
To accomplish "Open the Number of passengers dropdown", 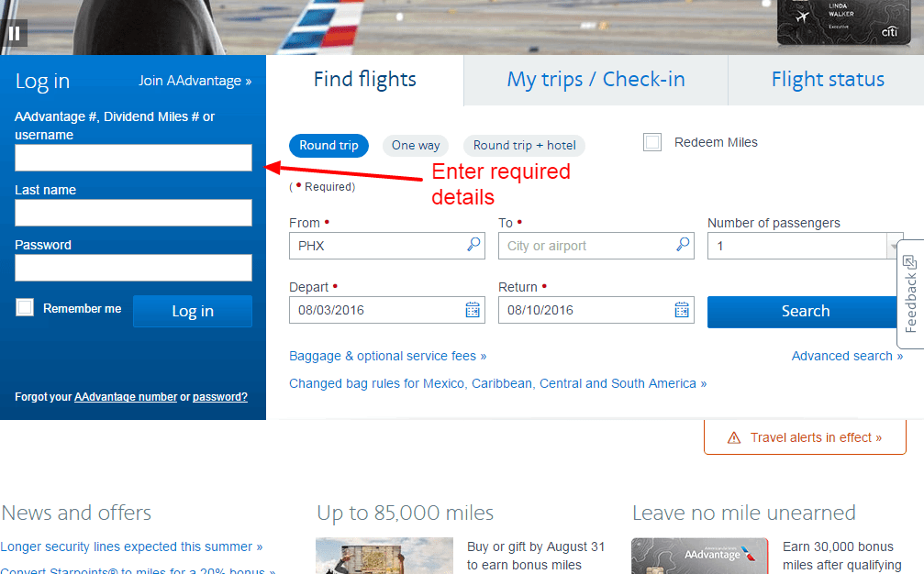I will 895,246.
